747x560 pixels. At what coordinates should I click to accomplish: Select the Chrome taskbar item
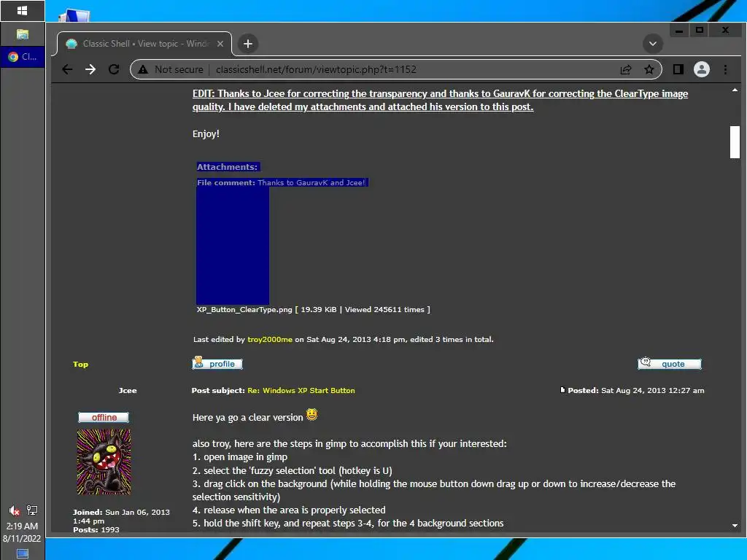[23, 57]
